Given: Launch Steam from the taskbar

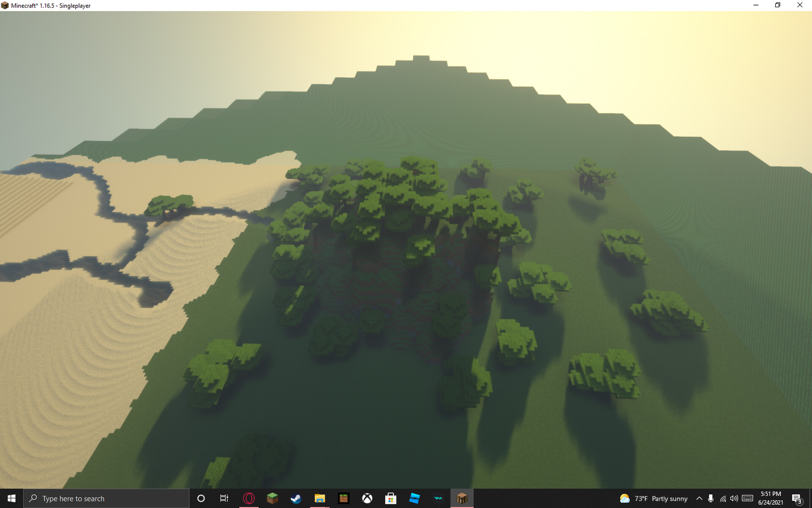Looking at the screenshot, I should pyautogui.click(x=296, y=498).
